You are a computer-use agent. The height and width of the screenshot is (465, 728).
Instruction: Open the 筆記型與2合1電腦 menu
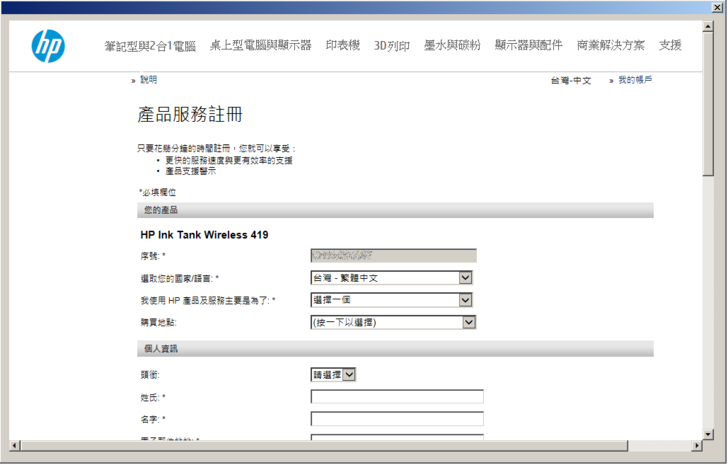150,45
